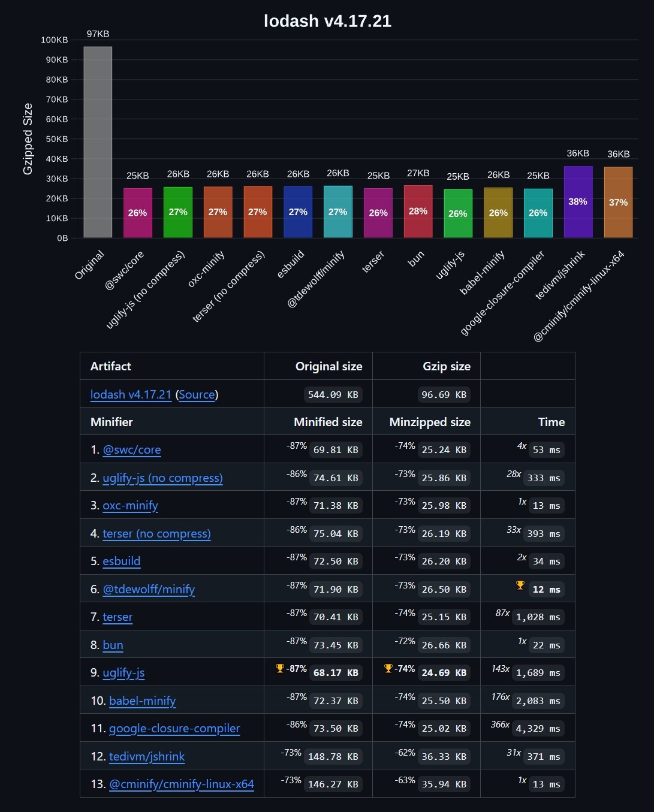Click the "366x" time multiplier

point(500,725)
